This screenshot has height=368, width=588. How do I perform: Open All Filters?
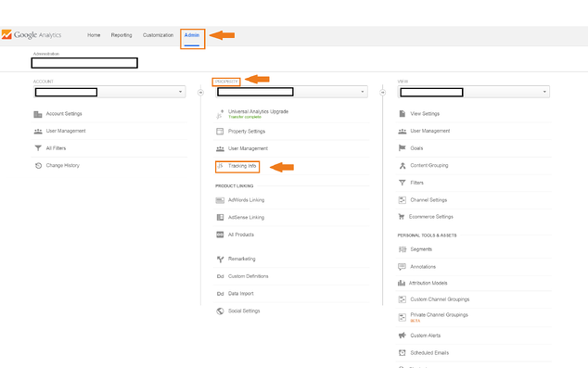tap(56, 148)
